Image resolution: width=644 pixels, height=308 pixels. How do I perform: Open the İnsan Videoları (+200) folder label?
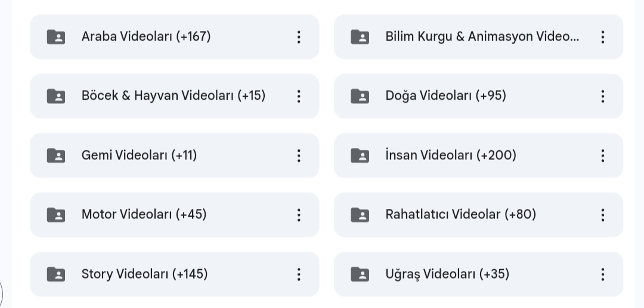451,155
